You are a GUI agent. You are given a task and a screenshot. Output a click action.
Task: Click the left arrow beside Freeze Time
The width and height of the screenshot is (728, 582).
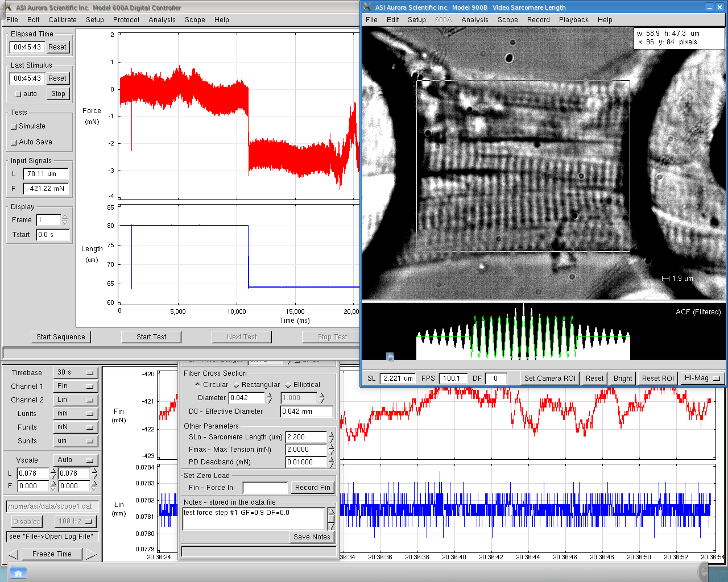click(13, 554)
